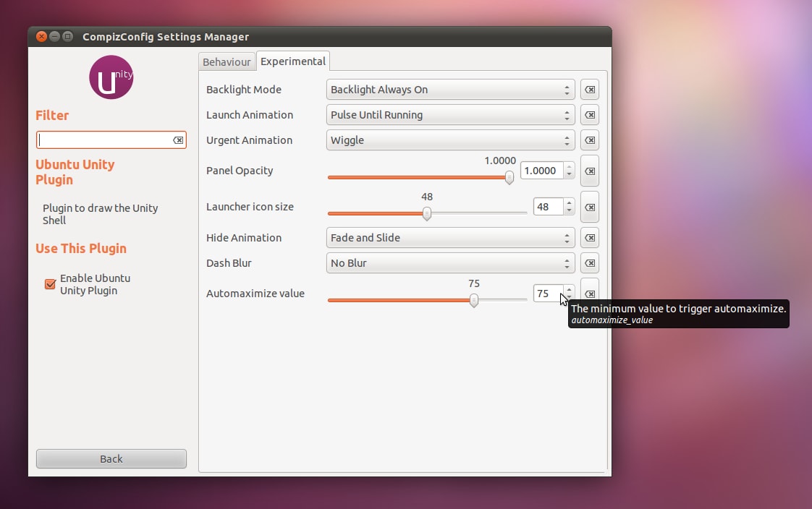The image size is (812, 509).
Task: Click the Launcher icon size slider handle
Action: 427,213
